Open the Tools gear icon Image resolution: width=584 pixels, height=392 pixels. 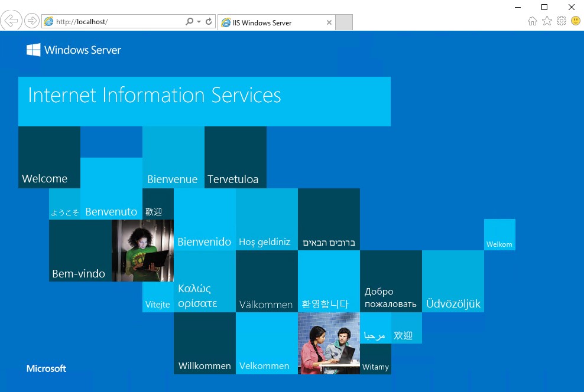tap(561, 21)
